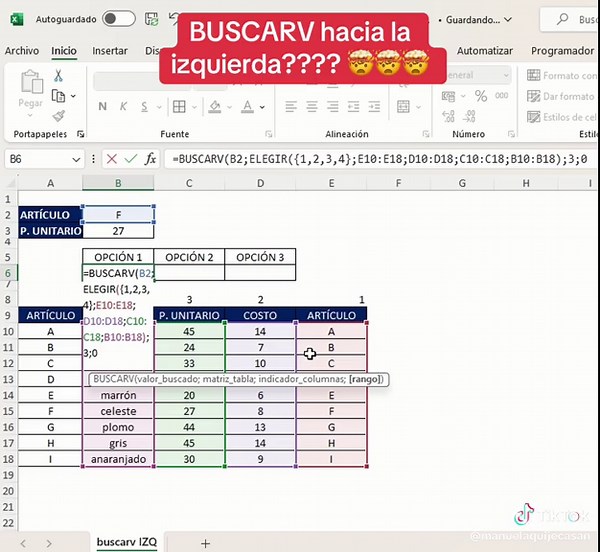Click the Pegar clipboard icon
This screenshot has width=600, height=552.
32,81
